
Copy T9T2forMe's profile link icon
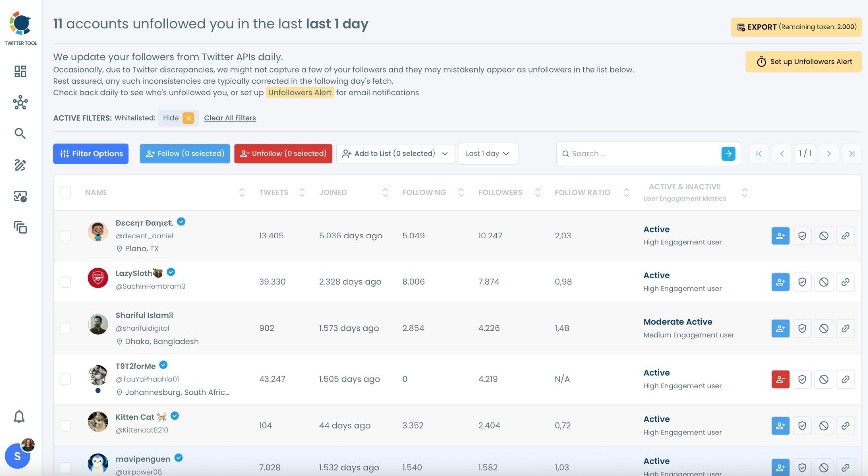pos(845,379)
